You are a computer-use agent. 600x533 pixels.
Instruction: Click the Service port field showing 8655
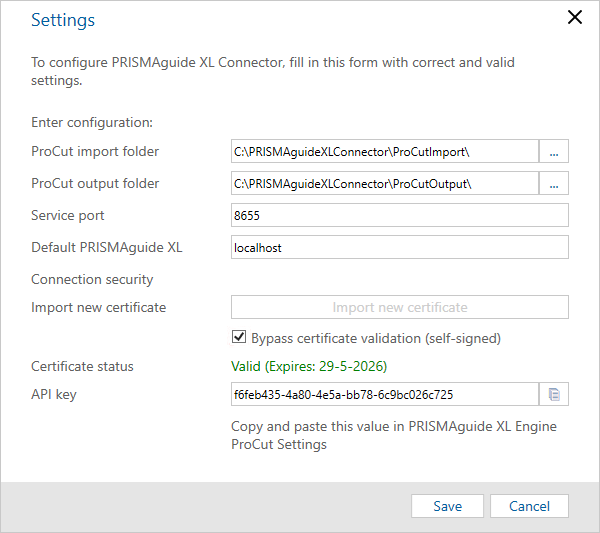400,215
